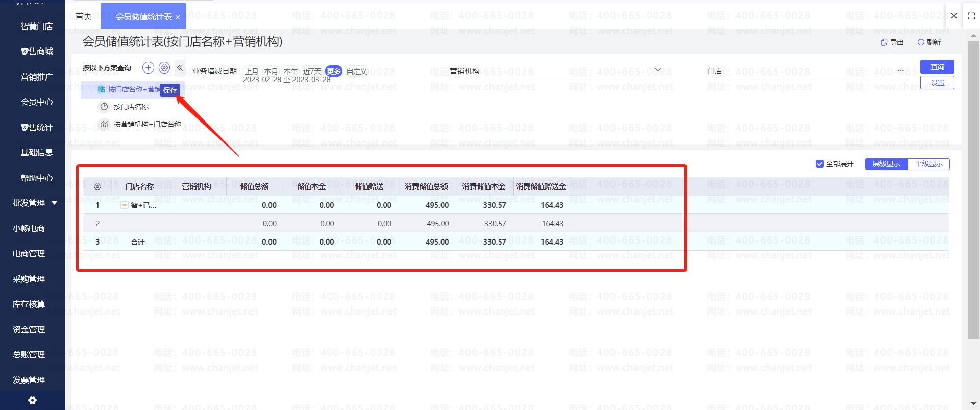The width and height of the screenshot is (980, 410).
Task: Click the 储值赠送 column header
Action: pos(369,187)
